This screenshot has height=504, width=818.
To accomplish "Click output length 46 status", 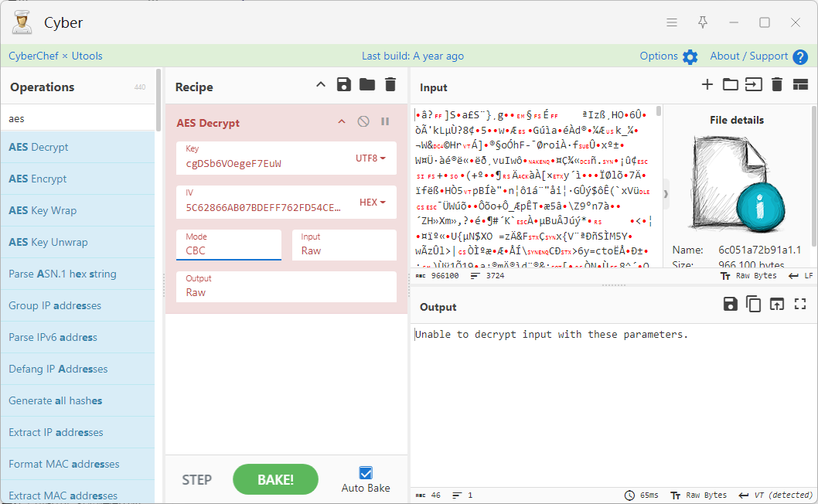I will 428,495.
